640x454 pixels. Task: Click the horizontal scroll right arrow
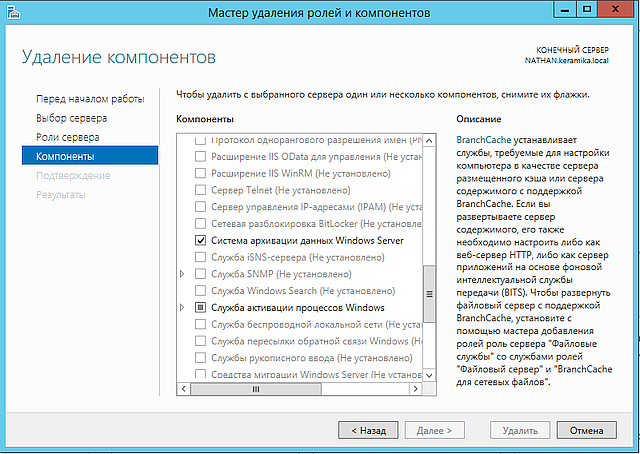click(x=416, y=389)
